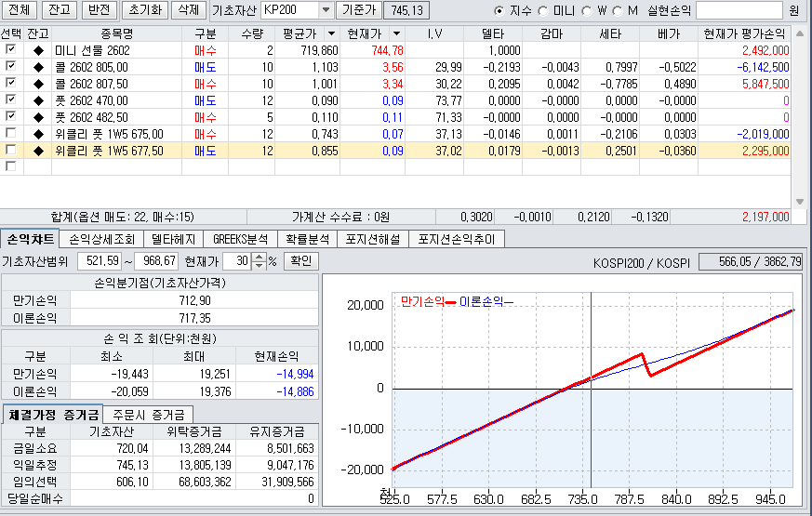Select the 미니 radio button
This screenshot has width=812, height=516.
click(x=543, y=11)
